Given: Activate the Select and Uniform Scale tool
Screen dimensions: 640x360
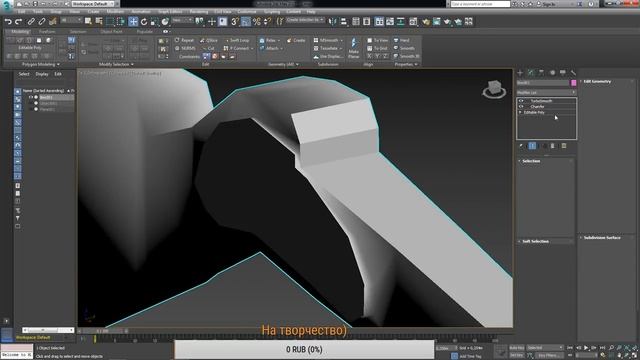Looking at the screenshot, I should pos(154,22).
